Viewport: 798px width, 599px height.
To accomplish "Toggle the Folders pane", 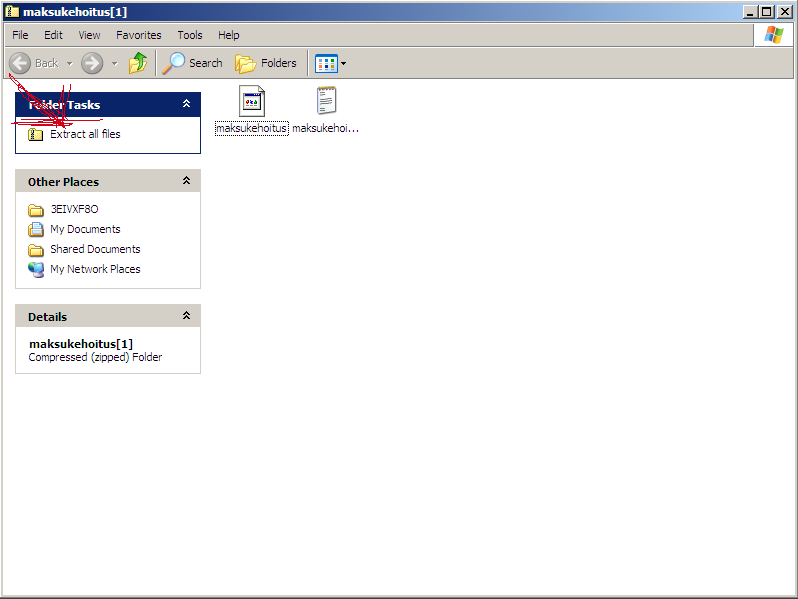I will 266,63.
